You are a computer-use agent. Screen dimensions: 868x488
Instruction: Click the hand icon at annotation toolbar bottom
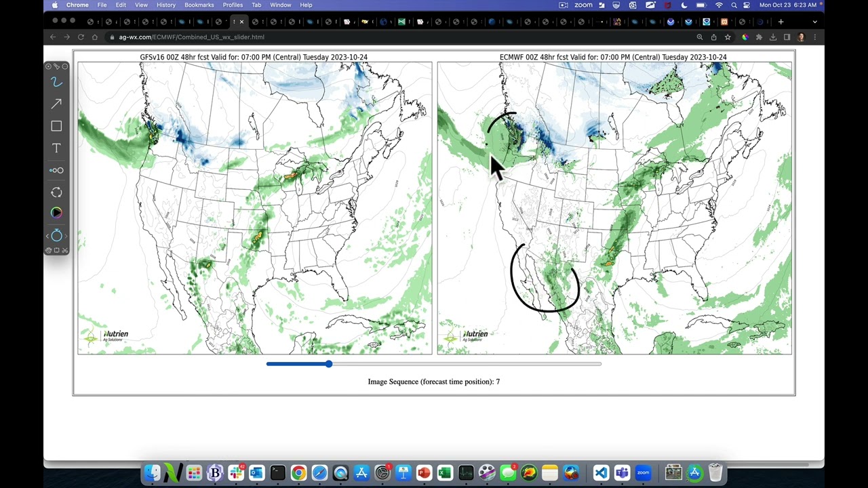point(48,251)
